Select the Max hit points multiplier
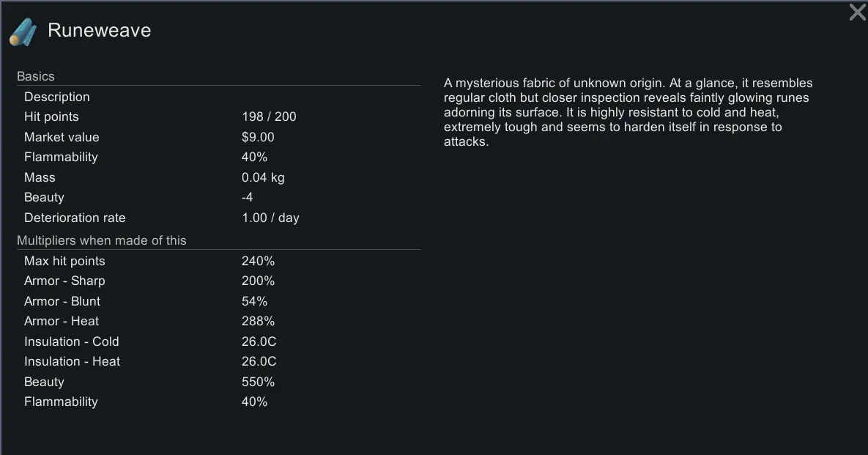Viewport: 868px width, 455px height. click(x=64, y=261)
